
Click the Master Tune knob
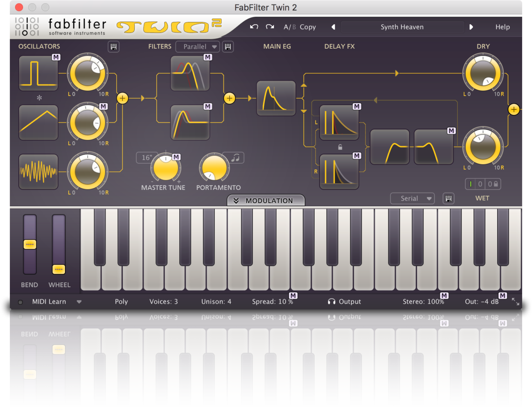[166, 168]
